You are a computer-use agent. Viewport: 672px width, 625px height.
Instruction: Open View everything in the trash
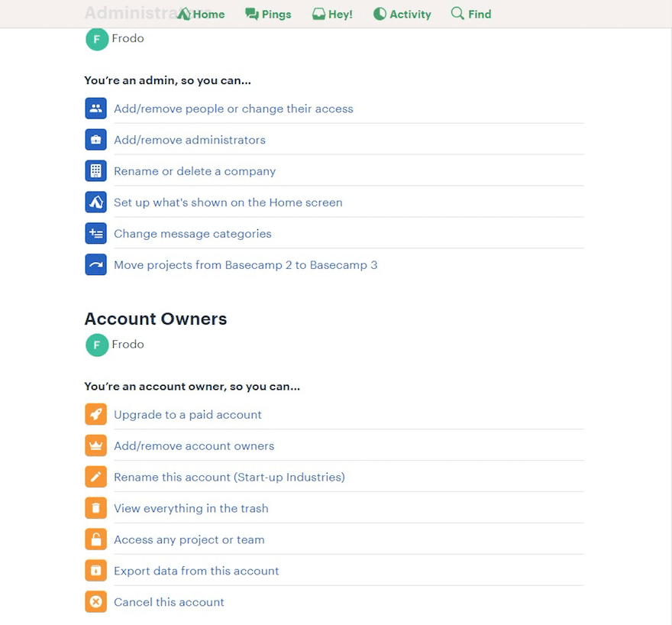tap(191, 509)
